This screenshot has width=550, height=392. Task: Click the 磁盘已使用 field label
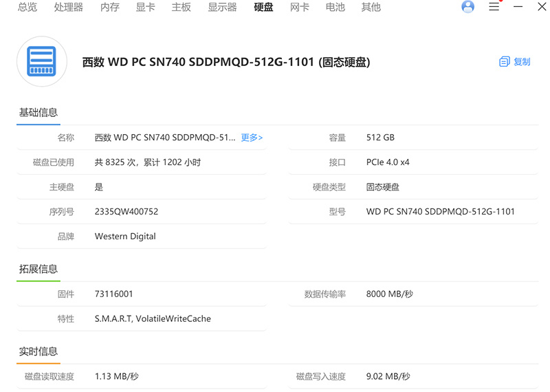point(54,162)
